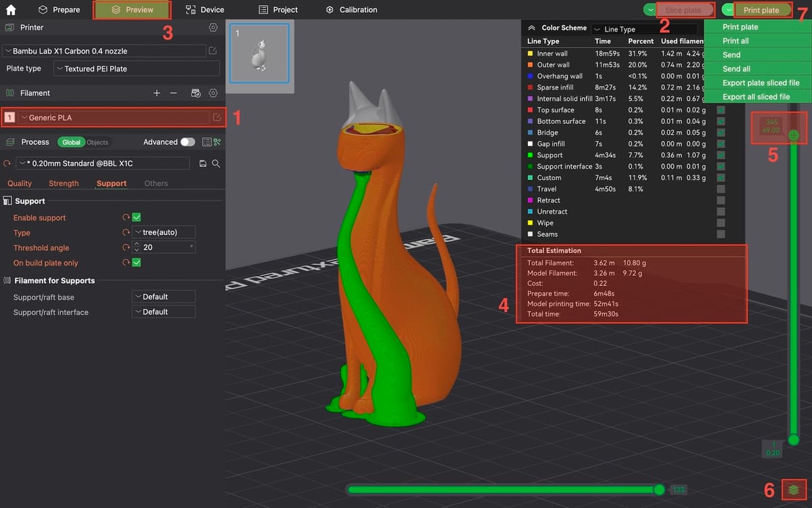This screenshot has width=812, height=508.
Task: Click the Home icon in top bar
Action: click(x=11, y=9)
